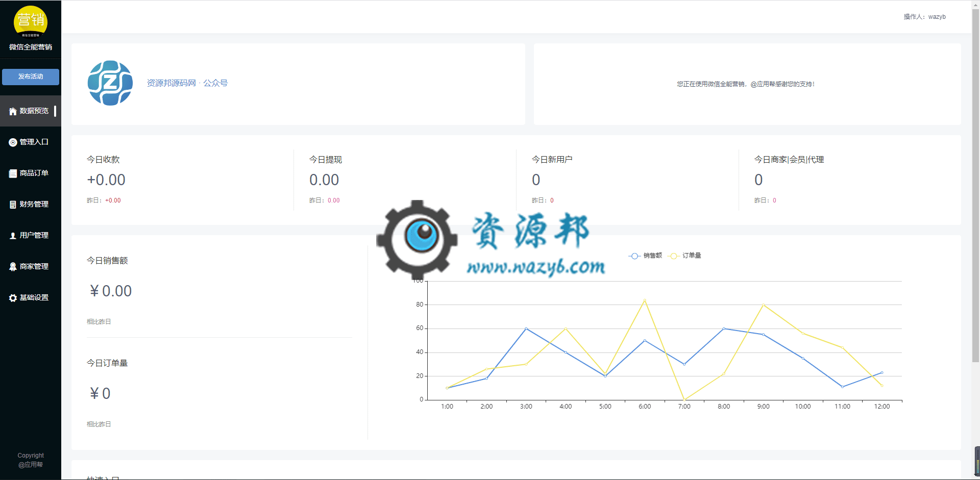Click the 发布活动 button
The image size is (980, 480).
point(31,77)
